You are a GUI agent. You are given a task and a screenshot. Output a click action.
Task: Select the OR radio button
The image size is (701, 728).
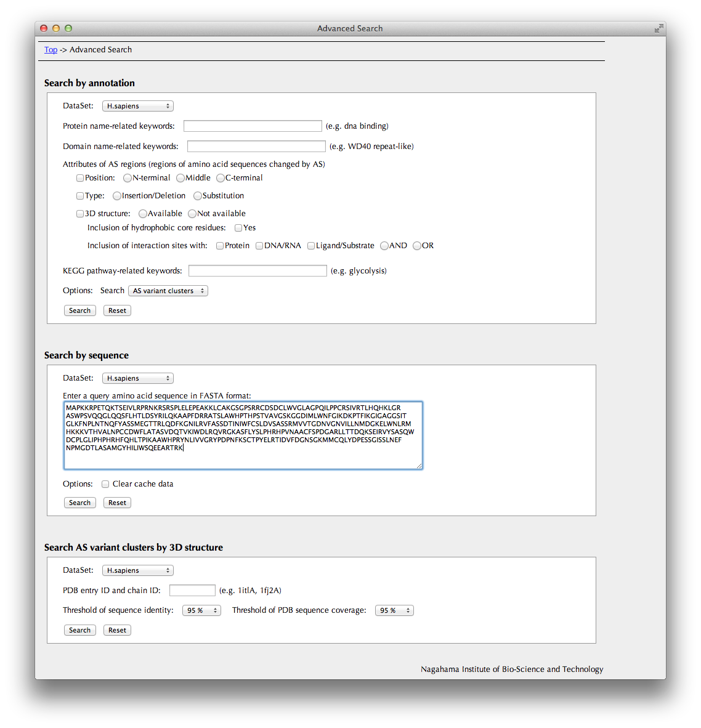417,246
